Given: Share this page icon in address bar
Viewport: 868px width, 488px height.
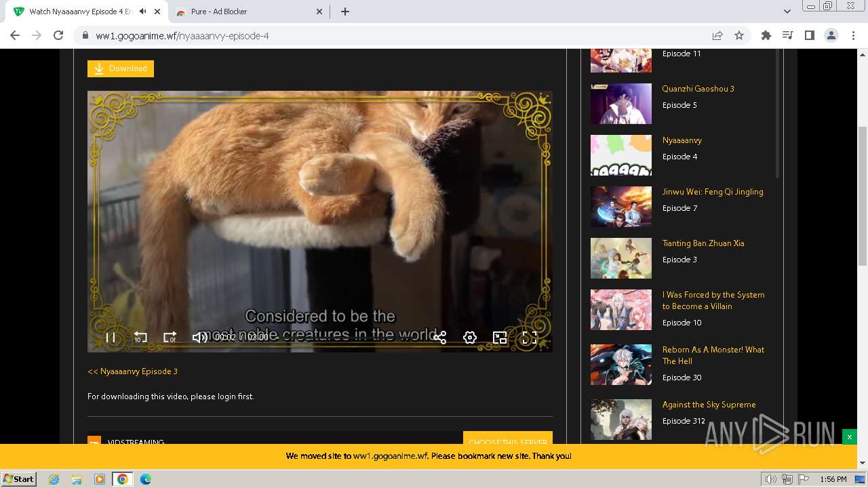Looking at the screenshot, I should pyautogui.click(x=717, y=35).
